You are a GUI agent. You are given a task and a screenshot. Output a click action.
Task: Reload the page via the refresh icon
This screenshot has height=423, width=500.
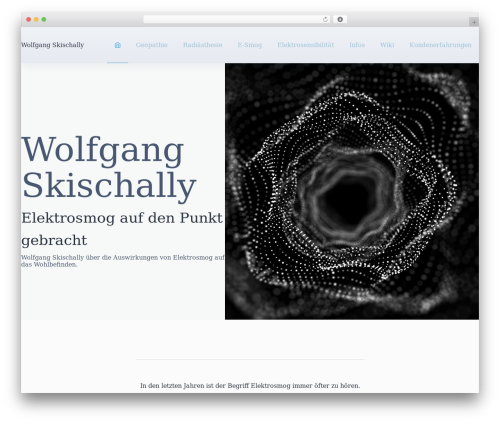[325, 20]
